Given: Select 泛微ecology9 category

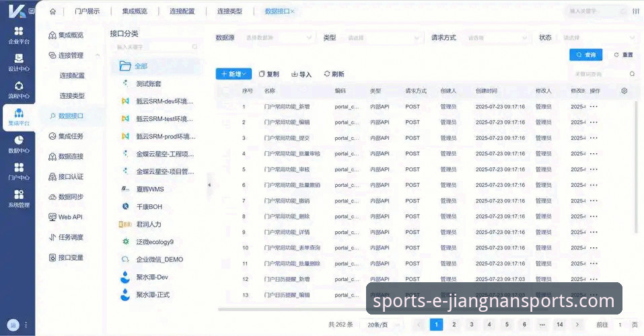Looking at the screenshot, I should point(156,242).
